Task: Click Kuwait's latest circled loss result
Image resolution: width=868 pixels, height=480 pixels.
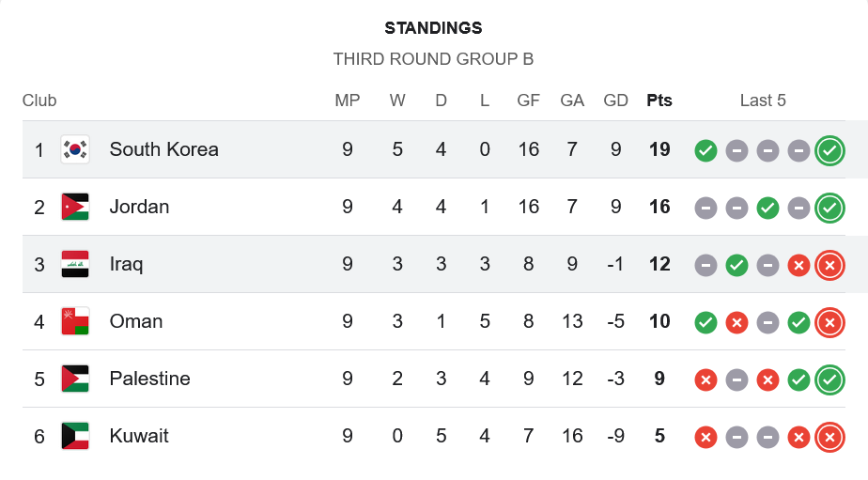Action: click(829, 438)
